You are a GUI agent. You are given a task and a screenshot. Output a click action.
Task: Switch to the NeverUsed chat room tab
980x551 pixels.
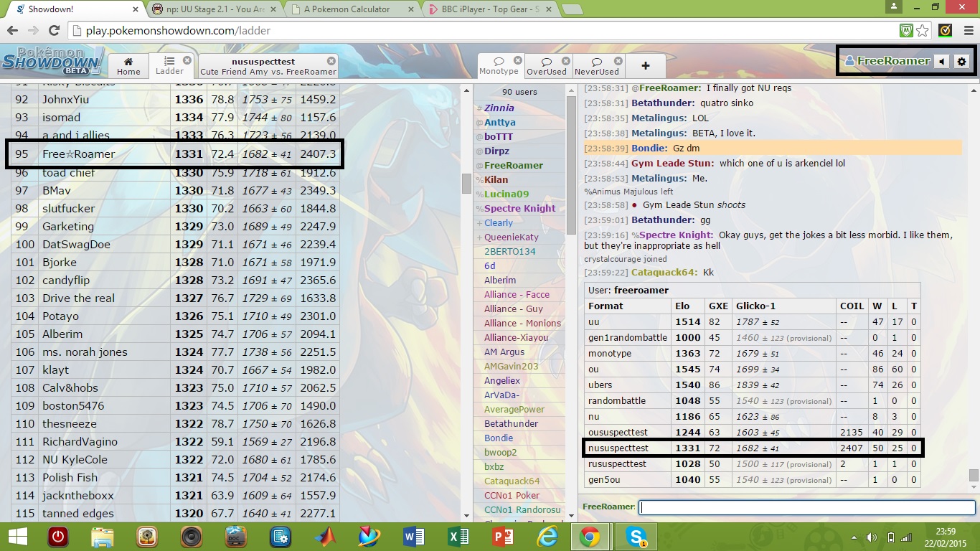point(596,65)
